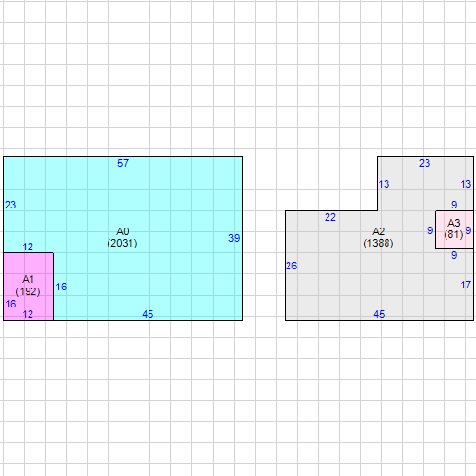The width and height of the screenshot is (476, 476).
Task: Click the 9 dimension on A3's right edge
Action: [x=468, y=230]
